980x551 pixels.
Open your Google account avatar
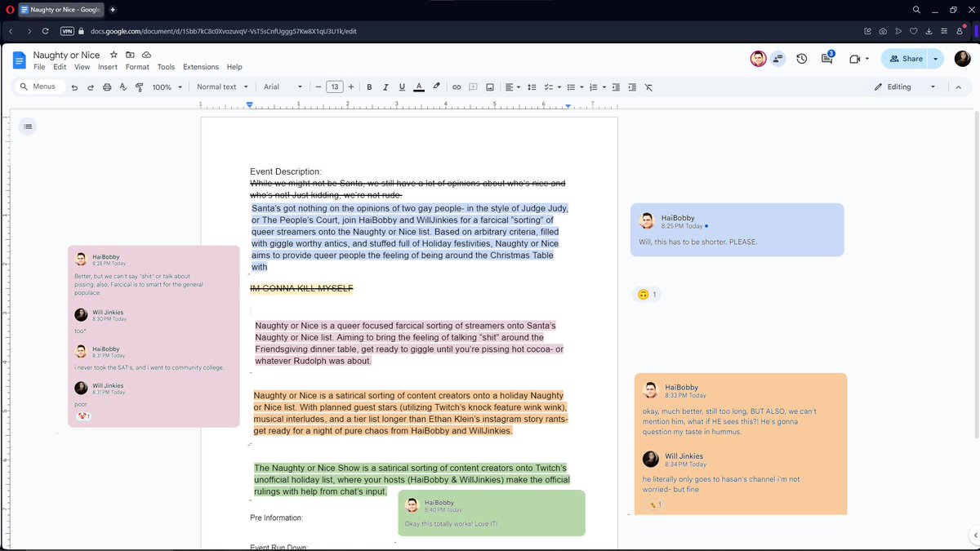pos(963,59)
